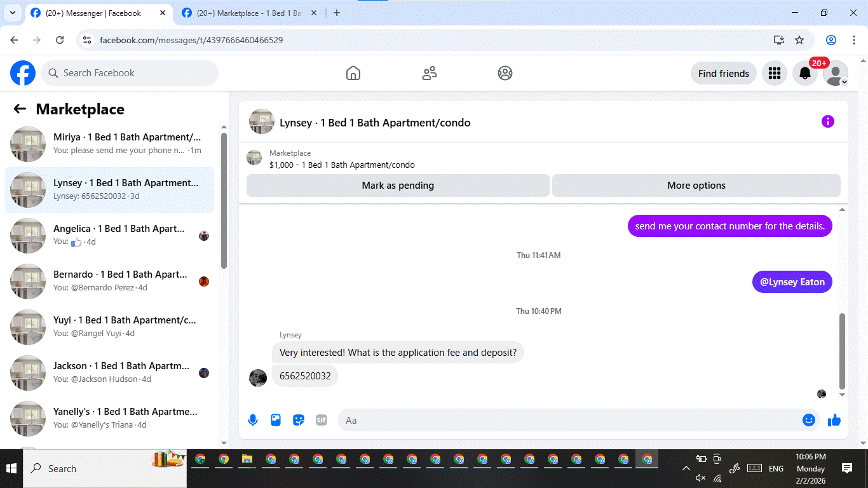Open the emoji picker smiley
The image size is (868, 488).
click(x=809, y=420)
